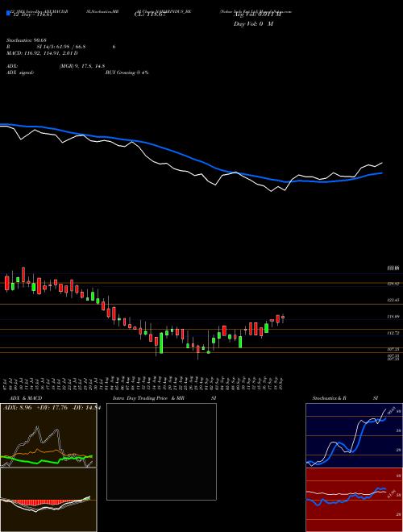Click the '+DY: 17.76' reading in ADX panel
The height and width of the screenshot is (532, 403).
click(x=53, y=408)
